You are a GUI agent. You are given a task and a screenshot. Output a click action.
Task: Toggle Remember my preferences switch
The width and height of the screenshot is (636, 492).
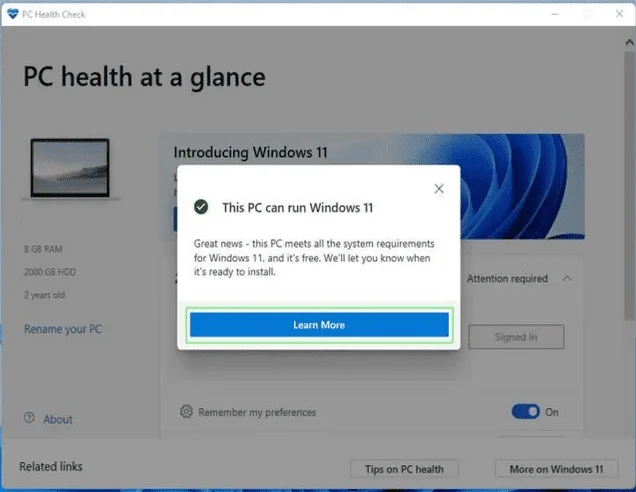(x=526, y=412)
